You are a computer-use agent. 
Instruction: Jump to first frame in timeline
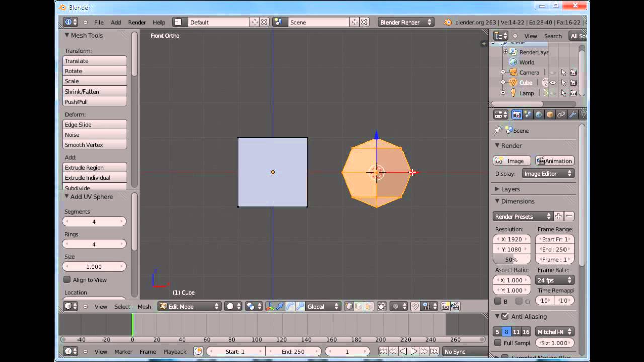pyautogui.click(x=383, y=352)
